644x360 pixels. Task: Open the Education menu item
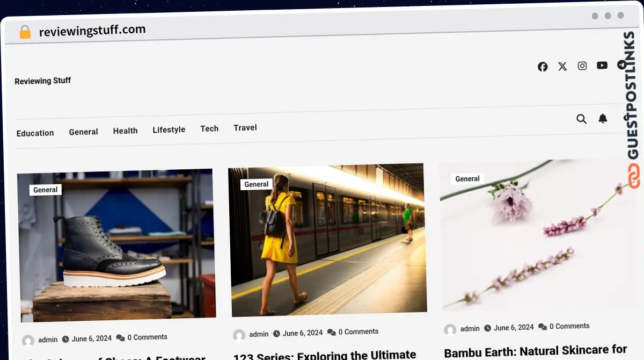(35, 133)
